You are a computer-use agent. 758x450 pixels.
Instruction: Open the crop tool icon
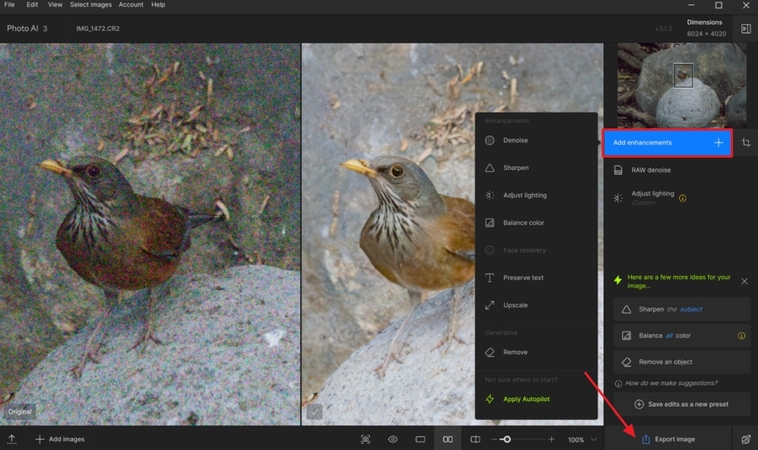coord(746,143)
